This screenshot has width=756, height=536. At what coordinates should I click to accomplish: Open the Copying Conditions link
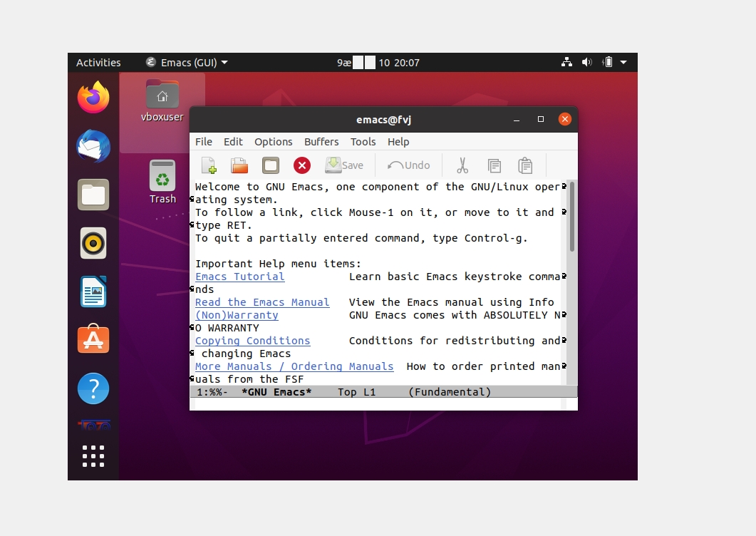point(253,341)
